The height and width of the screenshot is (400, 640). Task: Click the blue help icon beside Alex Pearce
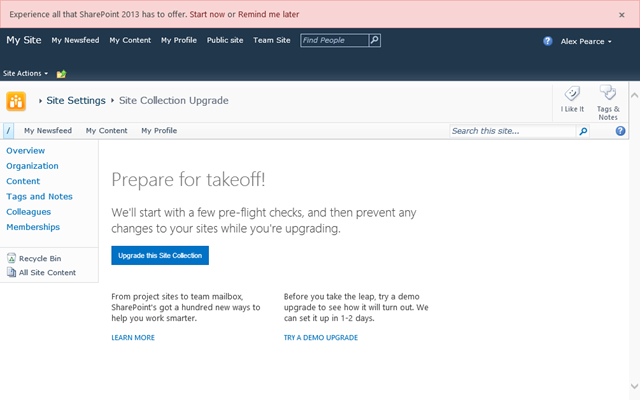point(548,41)
